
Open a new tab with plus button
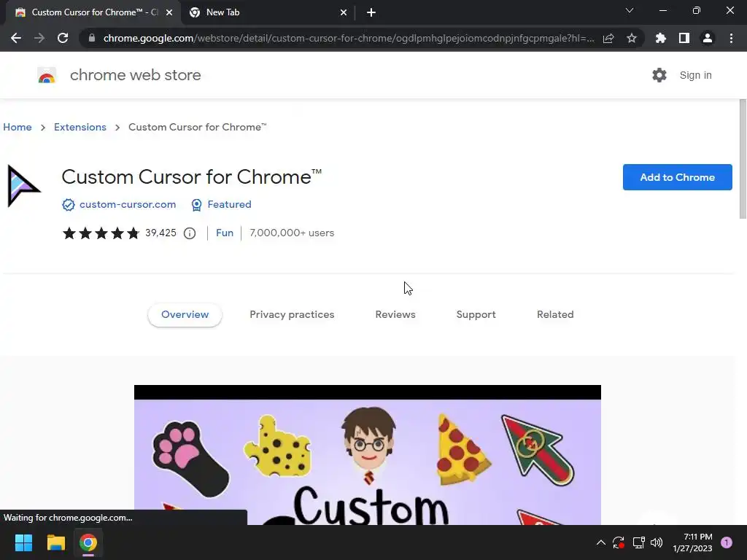[371, 12]
